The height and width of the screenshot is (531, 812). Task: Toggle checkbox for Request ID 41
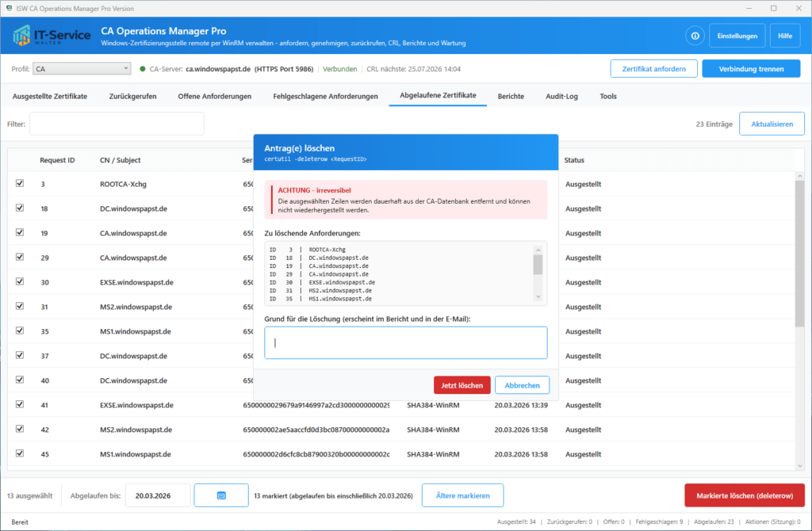[20, 404]
